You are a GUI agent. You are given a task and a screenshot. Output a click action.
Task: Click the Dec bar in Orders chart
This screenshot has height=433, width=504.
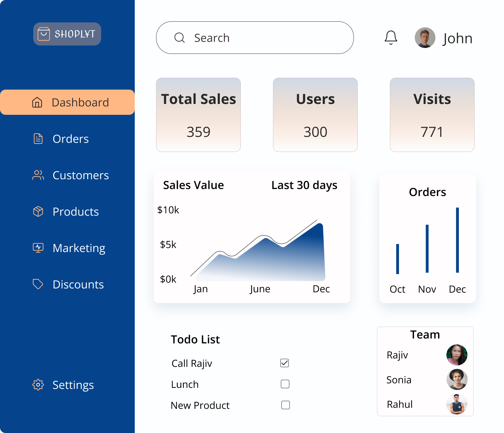[x=457, y=240]
